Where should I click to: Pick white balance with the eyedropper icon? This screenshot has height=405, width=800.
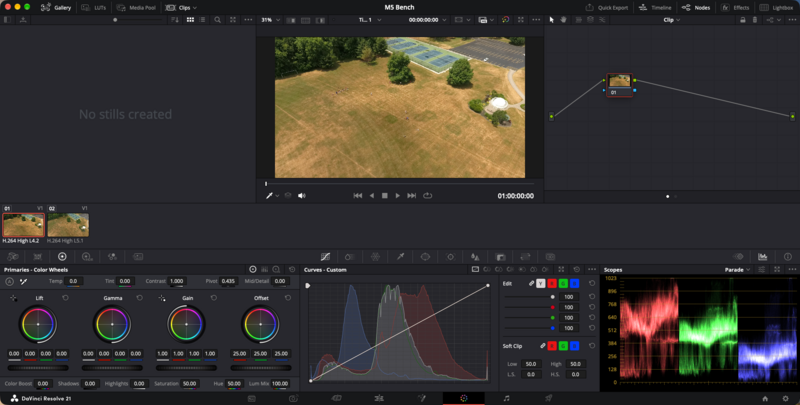(x=23, y=281)
